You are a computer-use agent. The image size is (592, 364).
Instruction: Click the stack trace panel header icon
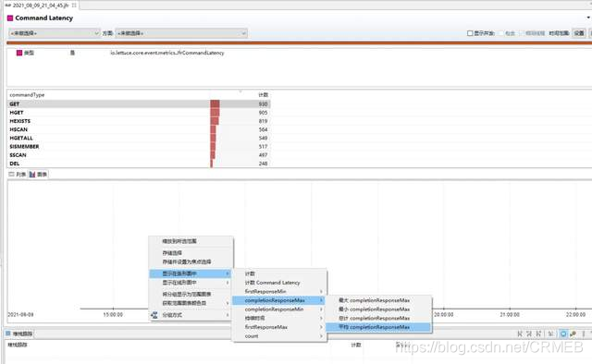pos(8,334)
